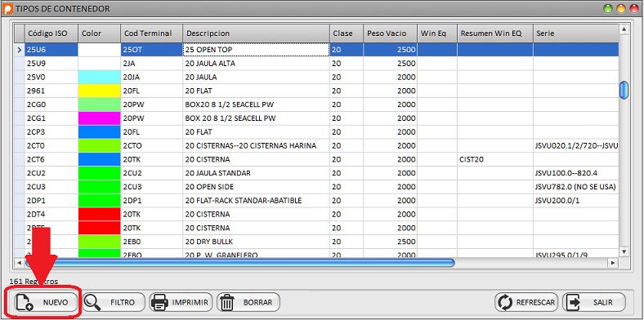This screenshot has width=644, height=320.
Task: Click the vertical scrollbar up arrow
Action: click(x=624, y=29)
